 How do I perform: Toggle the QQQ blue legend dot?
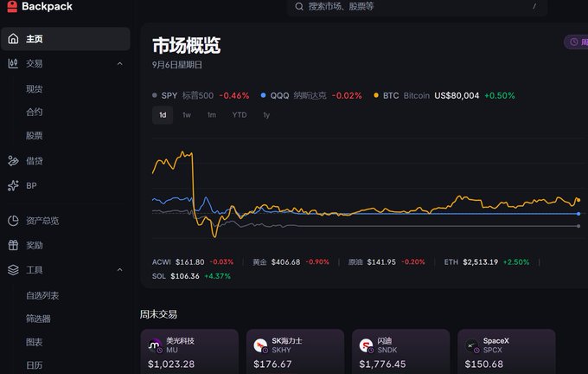coord(263,95)
